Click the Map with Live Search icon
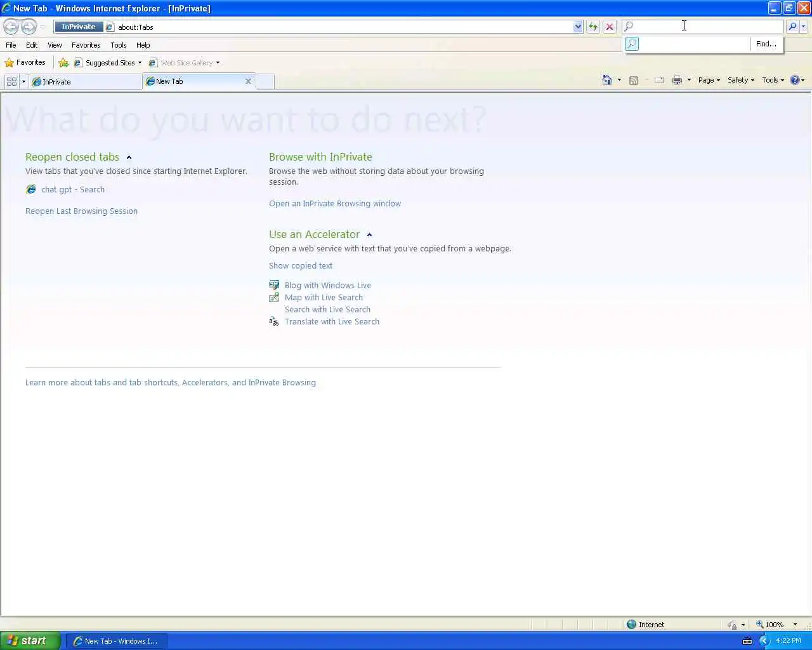812x650 pixels. (x=274, y=297)
